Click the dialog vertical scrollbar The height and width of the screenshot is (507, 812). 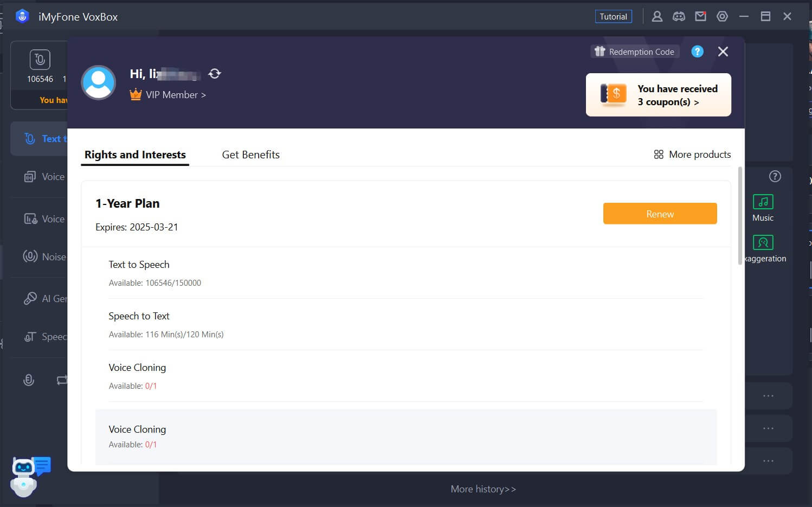pos(740,216)
